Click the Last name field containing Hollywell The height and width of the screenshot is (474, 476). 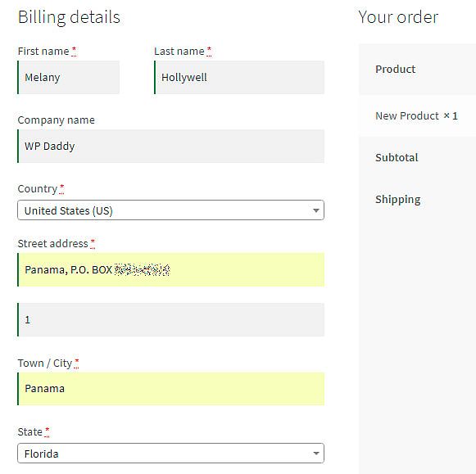coord(239,77)
